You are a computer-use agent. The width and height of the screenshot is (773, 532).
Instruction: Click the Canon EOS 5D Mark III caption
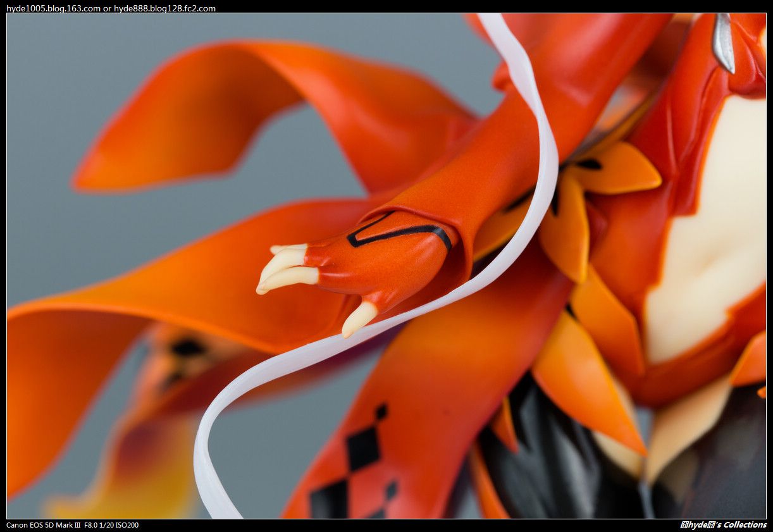point(43,525)
